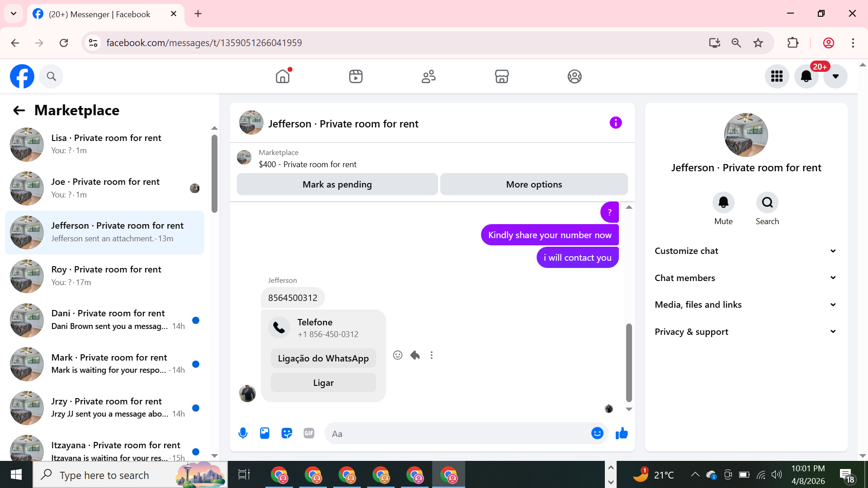Viewport: 868px width, 488px height.
Task: Mute this conversation with the bell icon
Action: pyautogui.click(x=723, y=202)
